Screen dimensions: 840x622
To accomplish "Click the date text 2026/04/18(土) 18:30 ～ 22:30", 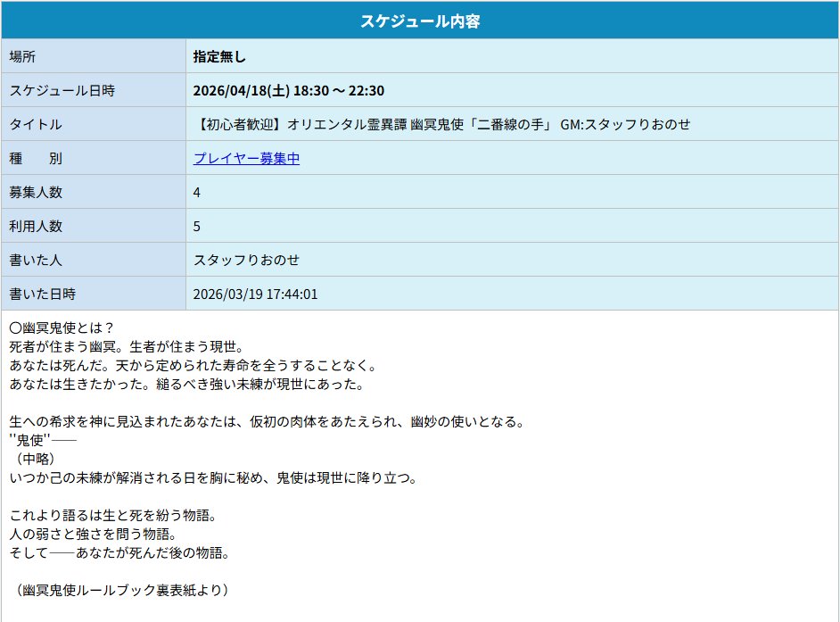I will click(x=295, y=90).
